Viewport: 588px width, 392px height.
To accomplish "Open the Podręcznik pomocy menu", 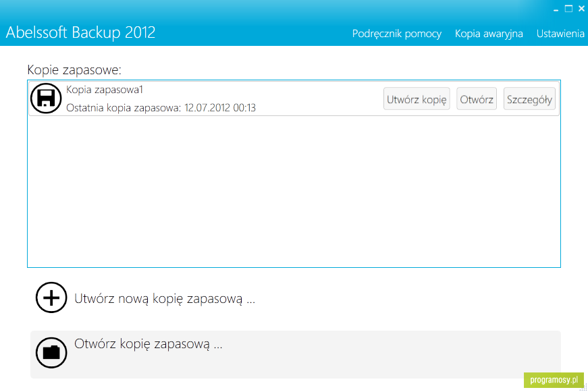I will tap(397, 34).
